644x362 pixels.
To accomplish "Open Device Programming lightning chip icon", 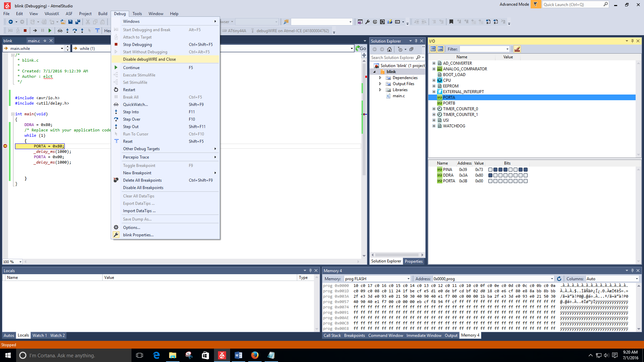I will click(390, 22).
